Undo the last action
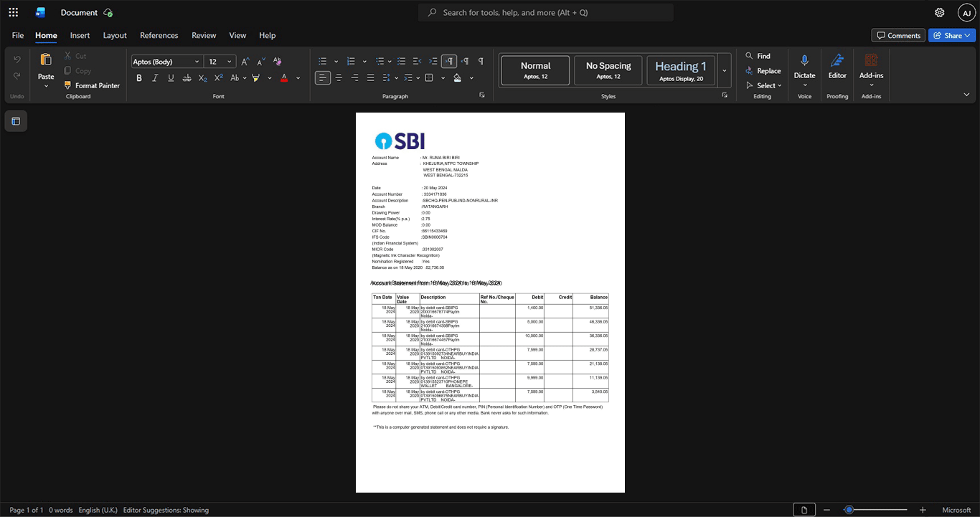 tap(17, 60)
